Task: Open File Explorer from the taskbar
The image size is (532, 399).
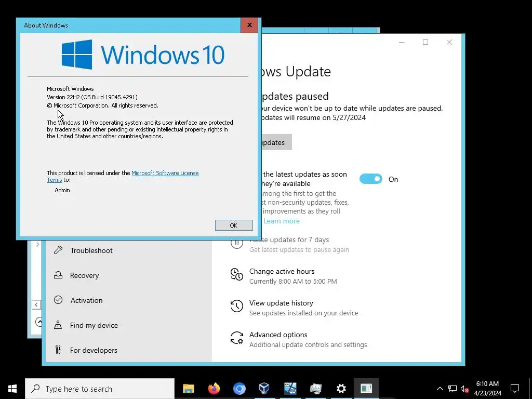Action: click(188, 389)
